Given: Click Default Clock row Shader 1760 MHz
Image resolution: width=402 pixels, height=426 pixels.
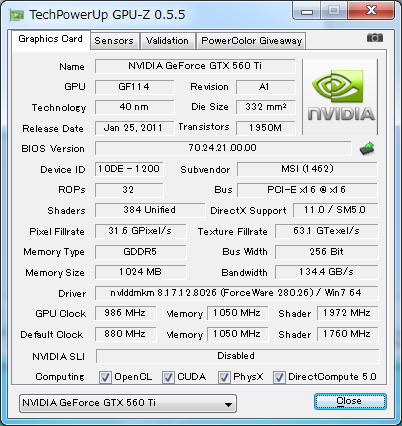Looking at the screenshot, I should coord(347,334).
